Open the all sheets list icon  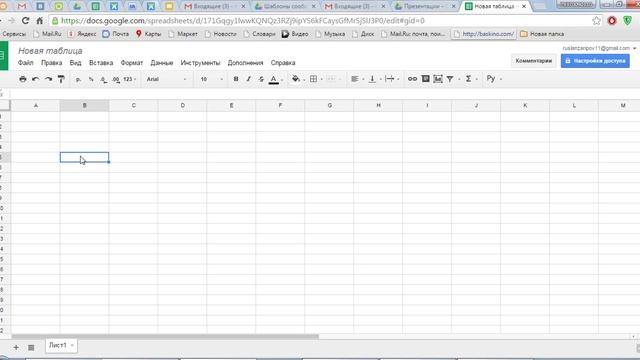[31, 347]
